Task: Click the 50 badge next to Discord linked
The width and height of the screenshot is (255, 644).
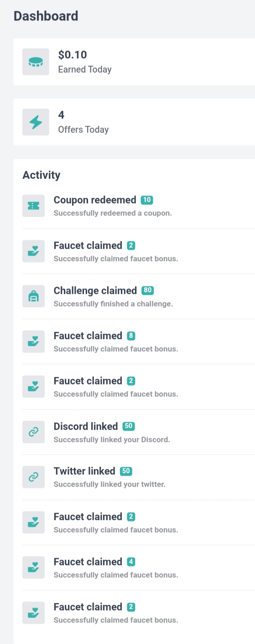Action: click(x=128, y=426)
